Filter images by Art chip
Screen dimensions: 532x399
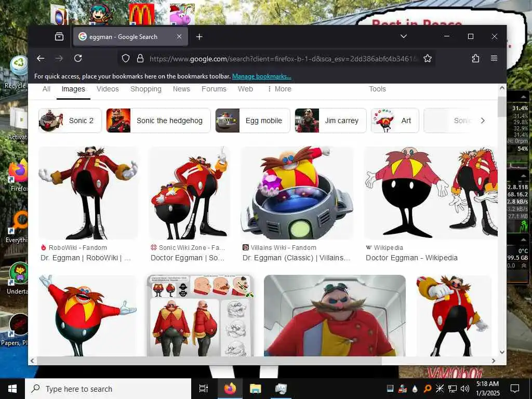pyautogui.click(x=395, y=121)
